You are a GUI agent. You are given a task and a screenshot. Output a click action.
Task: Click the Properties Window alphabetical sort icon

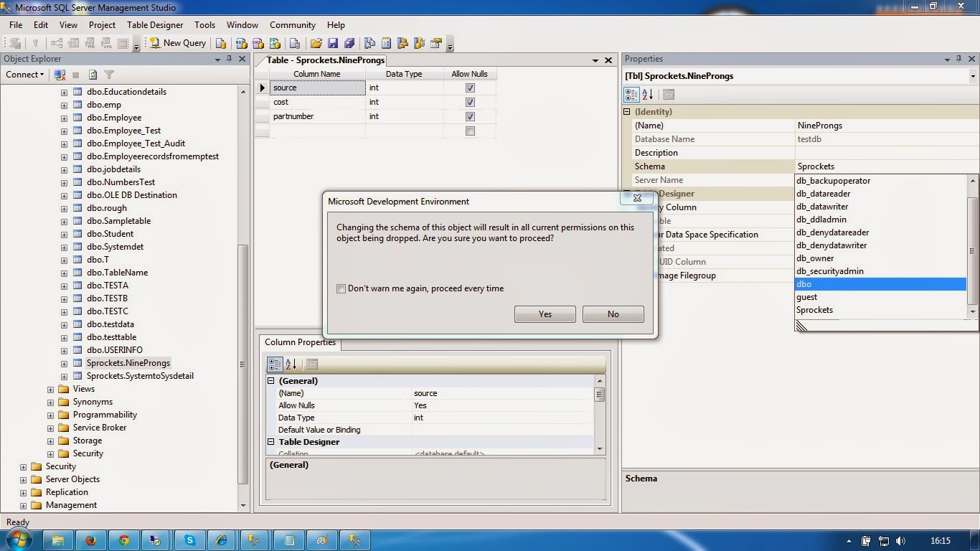[648, 94]
